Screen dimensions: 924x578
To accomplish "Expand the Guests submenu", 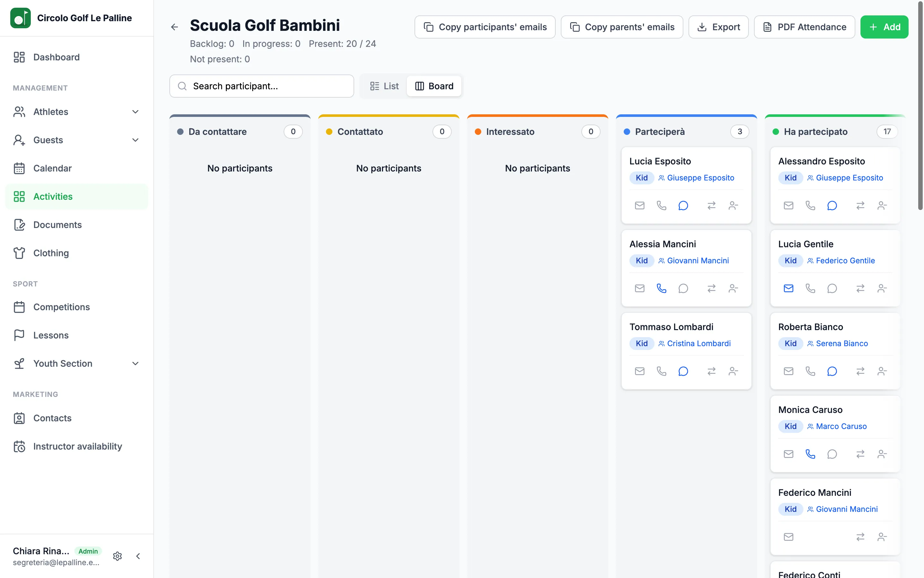I will point(77,140).
